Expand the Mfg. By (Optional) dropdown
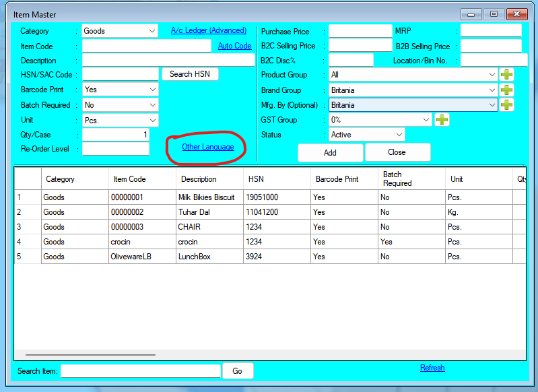Image resolution: width=538 pixels, height=392 pixels. (x=413, y=104)
